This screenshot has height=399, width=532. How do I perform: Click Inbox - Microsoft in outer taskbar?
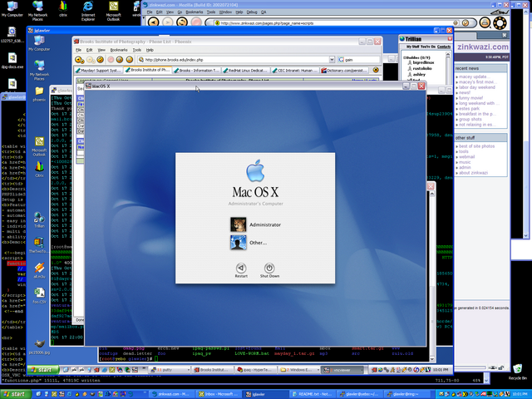pos(219,394)
